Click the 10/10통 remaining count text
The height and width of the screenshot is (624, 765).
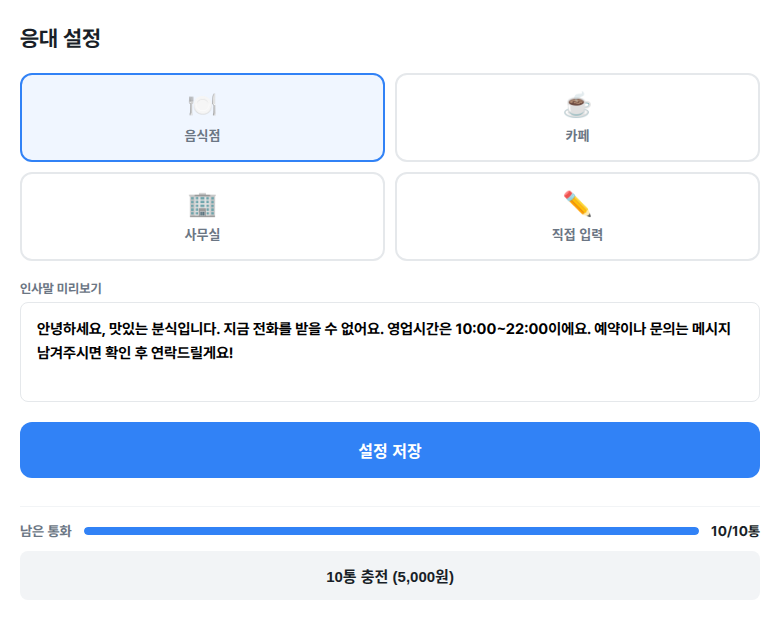click(734, 531)
